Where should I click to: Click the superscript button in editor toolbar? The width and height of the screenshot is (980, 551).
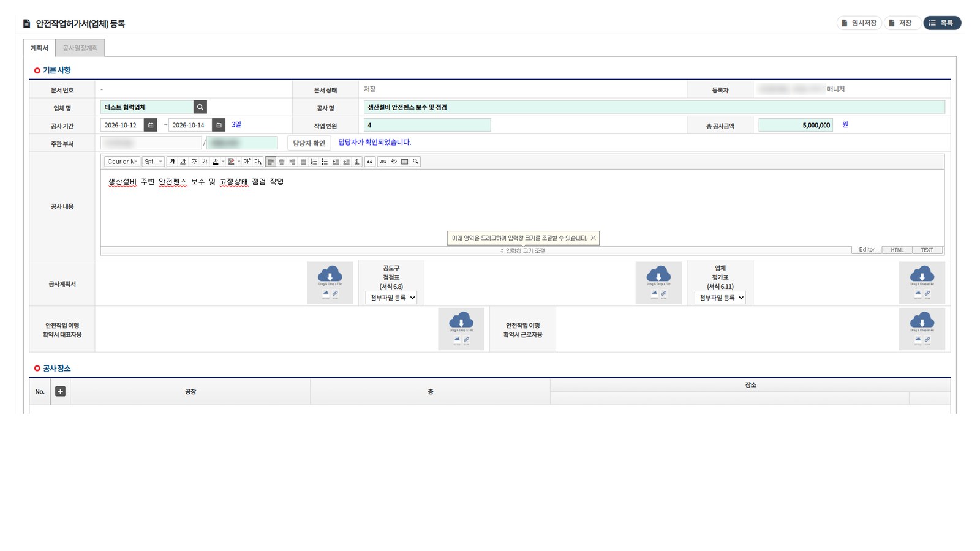coord(247,162)
